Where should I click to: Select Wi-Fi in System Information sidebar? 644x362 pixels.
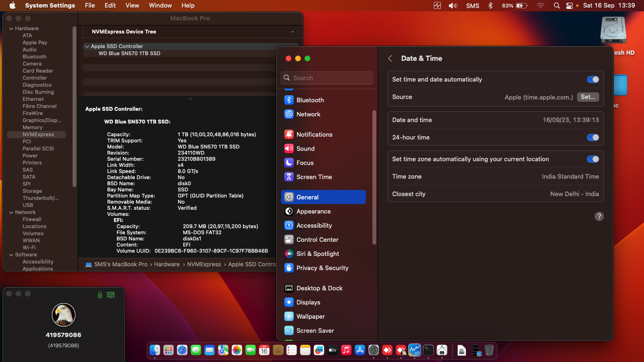[x=29, y=247]
